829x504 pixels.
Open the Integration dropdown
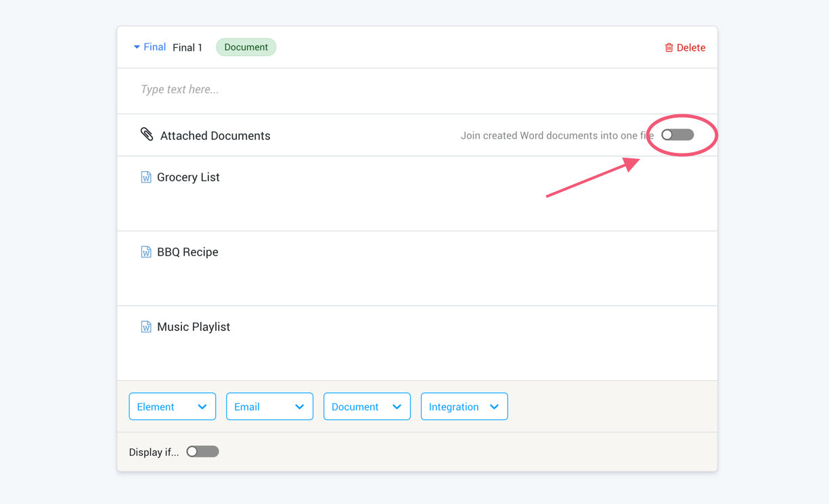tap(464, 407)
